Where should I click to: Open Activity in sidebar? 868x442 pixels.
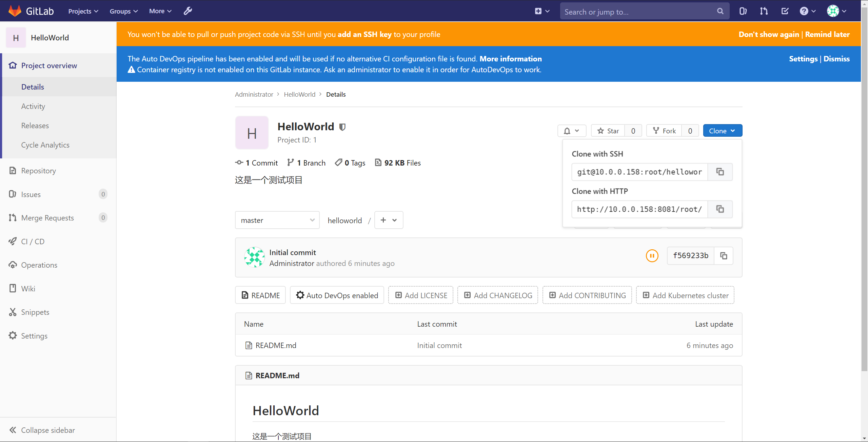point(33,106)
